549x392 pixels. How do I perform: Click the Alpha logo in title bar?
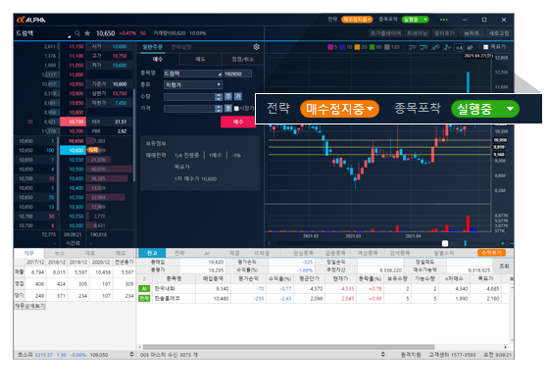[31, 20]
